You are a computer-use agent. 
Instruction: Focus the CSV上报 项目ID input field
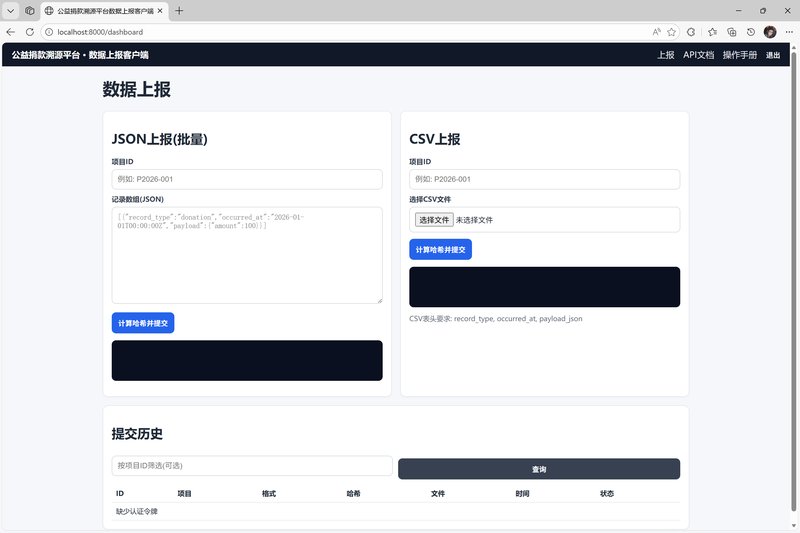(x=544, y=179)
